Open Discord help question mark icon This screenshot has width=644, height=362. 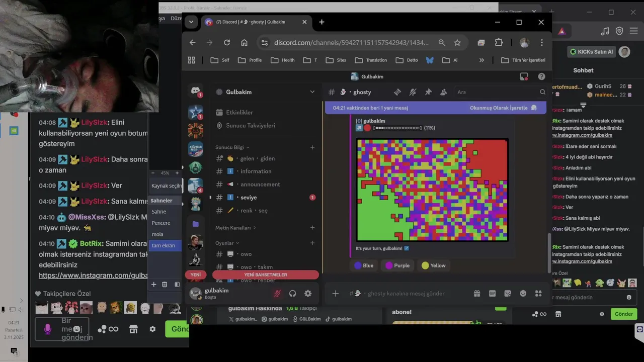pyautogui.click(x=541, y=76)
